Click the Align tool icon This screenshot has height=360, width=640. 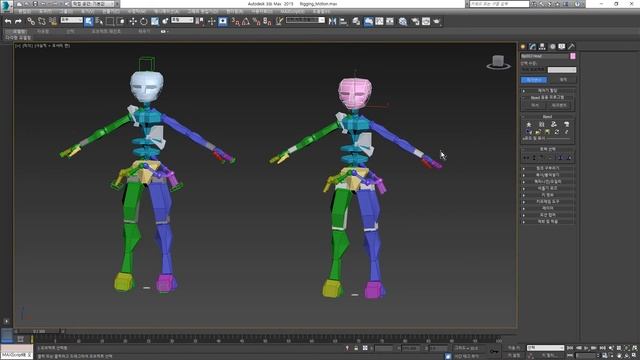coord(343,21)
